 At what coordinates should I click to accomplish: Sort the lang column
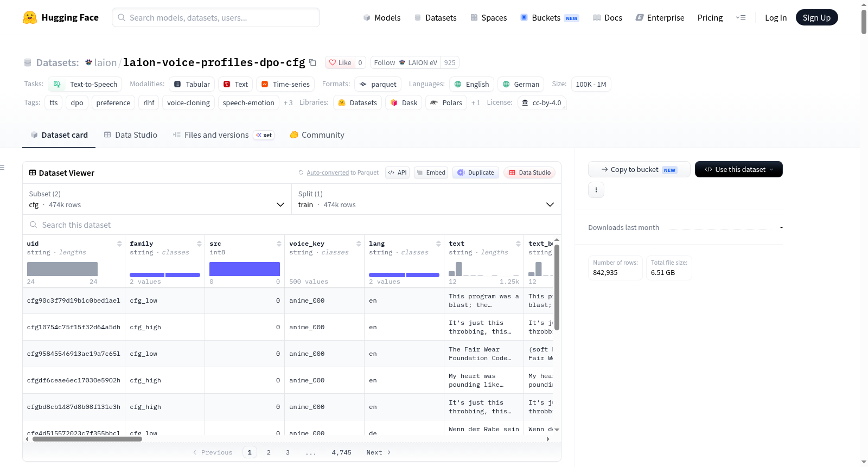point(438,244)
